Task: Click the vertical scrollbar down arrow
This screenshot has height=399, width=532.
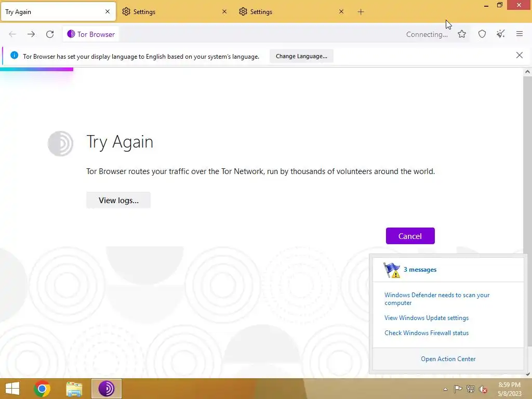Action: click(528, 374)
